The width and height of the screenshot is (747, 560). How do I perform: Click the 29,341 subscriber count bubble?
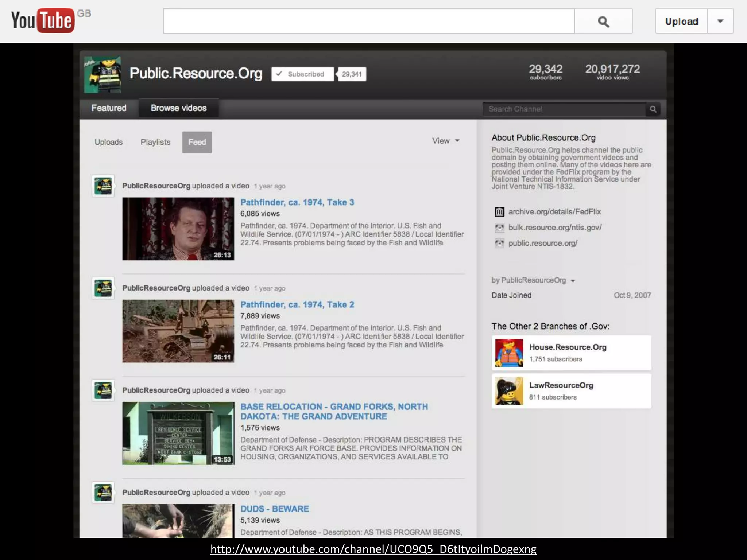click(352, 74)
